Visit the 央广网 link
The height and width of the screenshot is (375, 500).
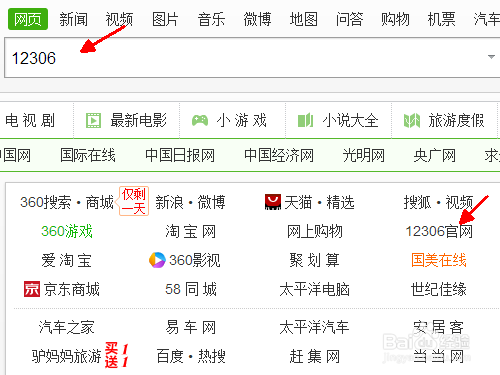(x=435, y=155)
